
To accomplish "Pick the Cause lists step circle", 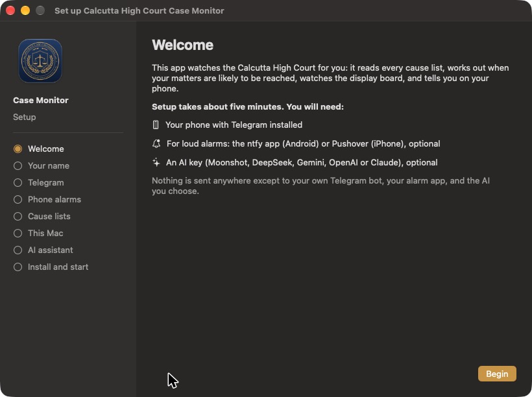I will pyautogui.click(x=18, y=217).
